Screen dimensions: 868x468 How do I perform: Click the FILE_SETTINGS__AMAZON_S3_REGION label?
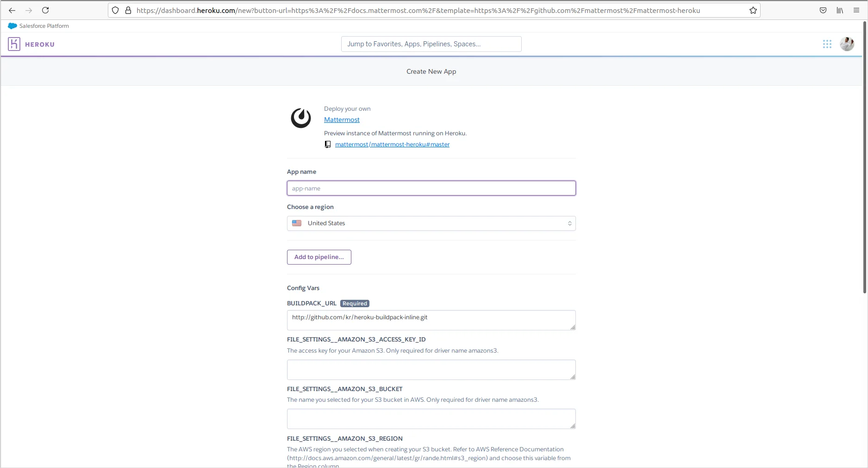pyautogui.click(x=345, y=439)
